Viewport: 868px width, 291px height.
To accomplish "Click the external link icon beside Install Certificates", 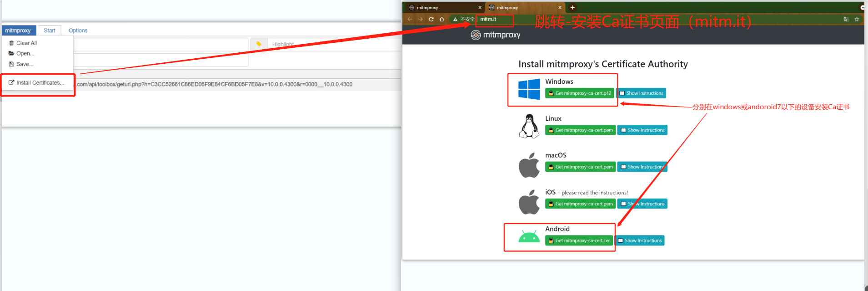I will coord(11,82).
